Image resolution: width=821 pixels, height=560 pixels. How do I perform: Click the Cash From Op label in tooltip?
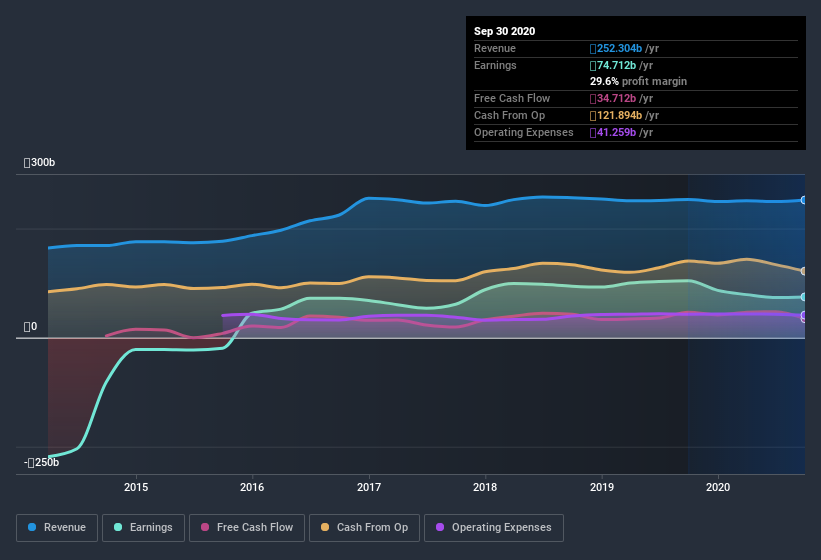click(509, 115)
